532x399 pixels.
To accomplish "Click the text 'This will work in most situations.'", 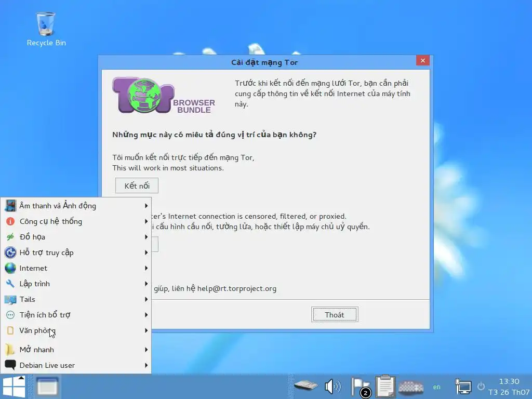I will pyautogui.click(x=168, y=168).
